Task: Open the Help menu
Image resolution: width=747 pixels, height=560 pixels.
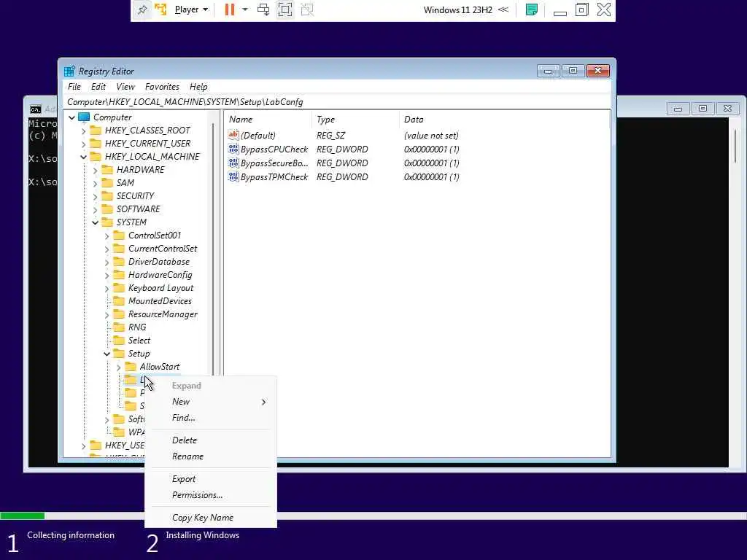Action: point(198,87)
